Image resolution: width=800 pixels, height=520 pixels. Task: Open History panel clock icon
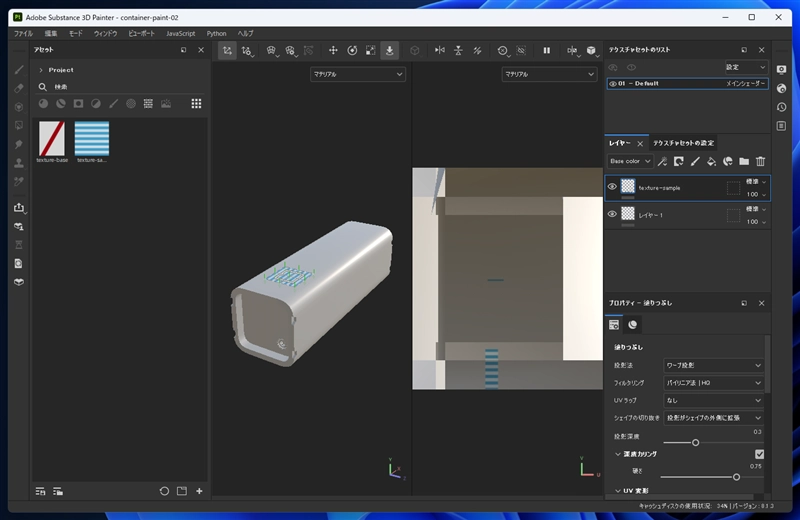[781, 107]
